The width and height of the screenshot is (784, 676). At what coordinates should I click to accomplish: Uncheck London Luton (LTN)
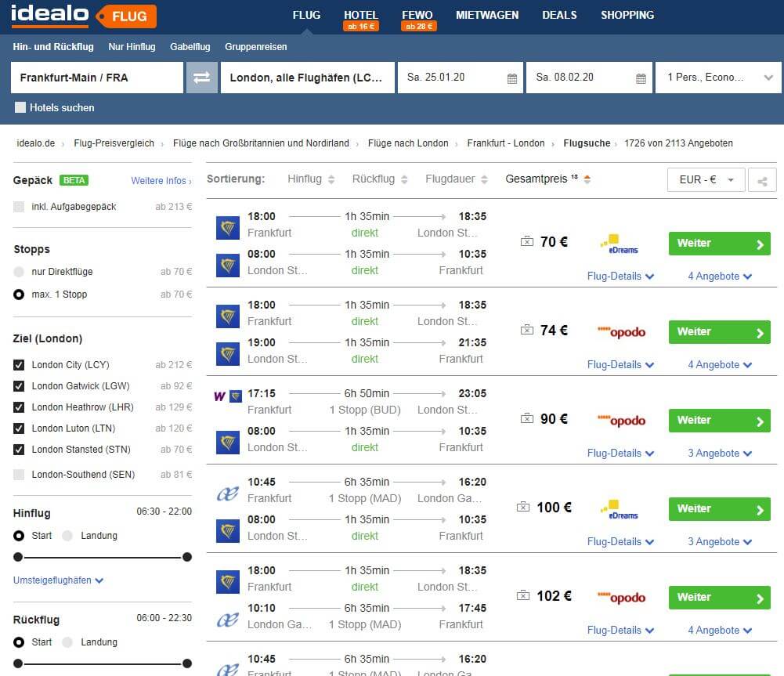19,428
